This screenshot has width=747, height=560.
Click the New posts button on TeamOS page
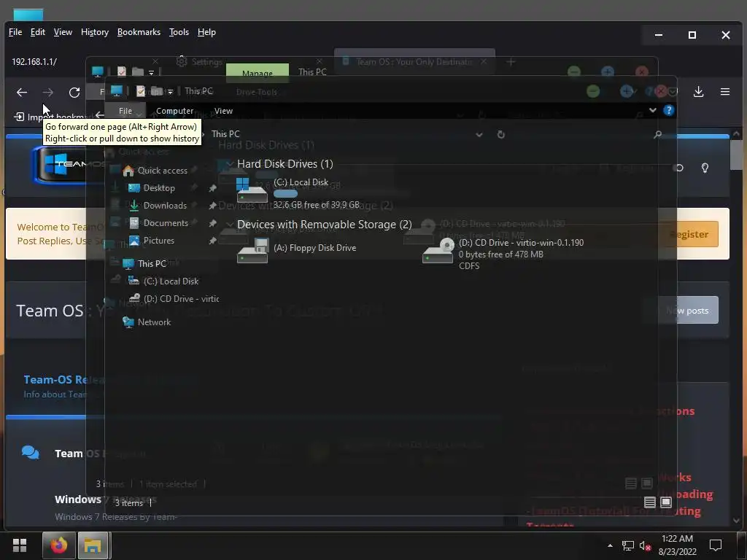pos(688,311)
